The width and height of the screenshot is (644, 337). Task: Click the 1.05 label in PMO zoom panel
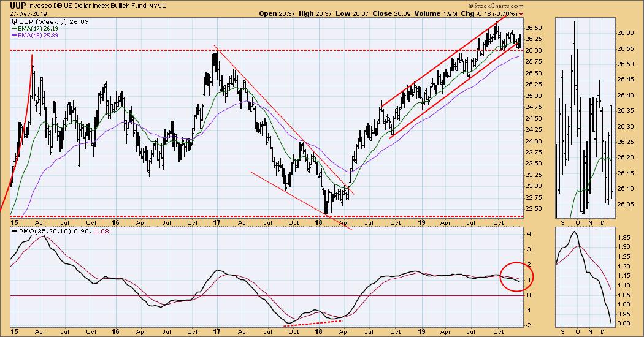(625, 295)
